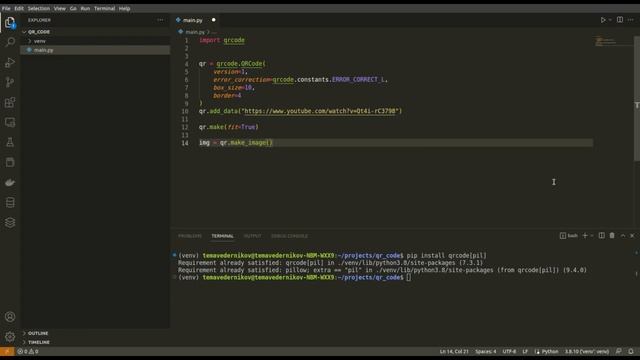Viewport: 640px width, 360px height.
Task: Select main.py in the explorer tree
Action: (x=95, y=50)
